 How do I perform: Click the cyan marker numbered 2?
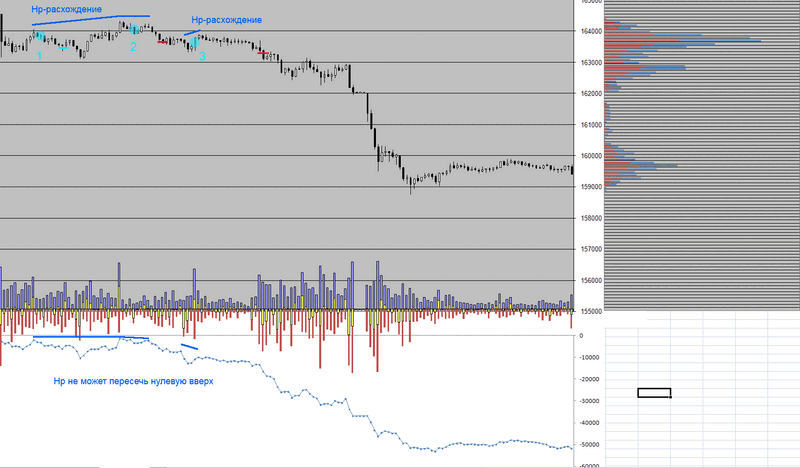133,47
